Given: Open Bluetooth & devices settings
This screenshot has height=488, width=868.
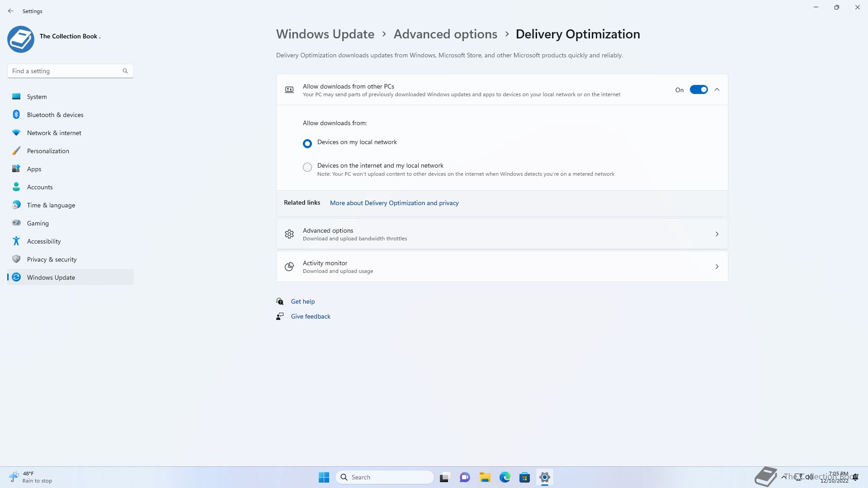Looking at the screenshot, I should coord(71,114).
